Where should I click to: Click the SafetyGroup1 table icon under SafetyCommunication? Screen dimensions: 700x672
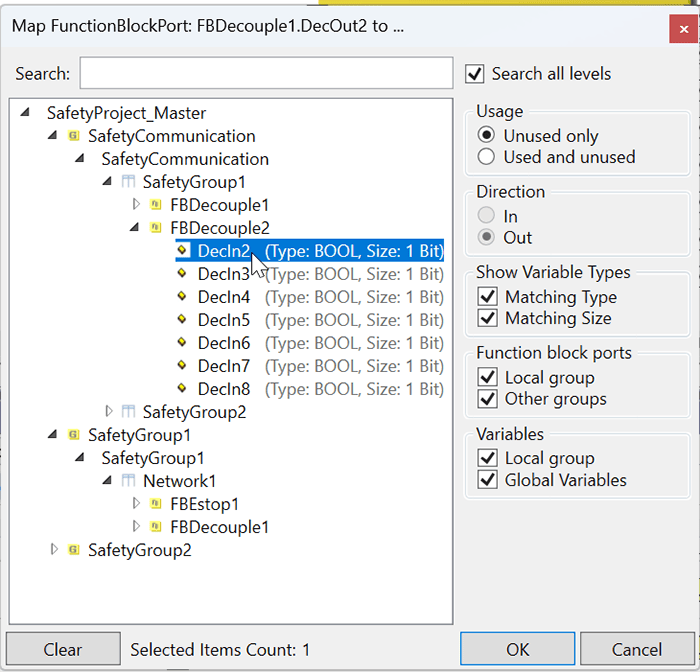tap(128, 182)
